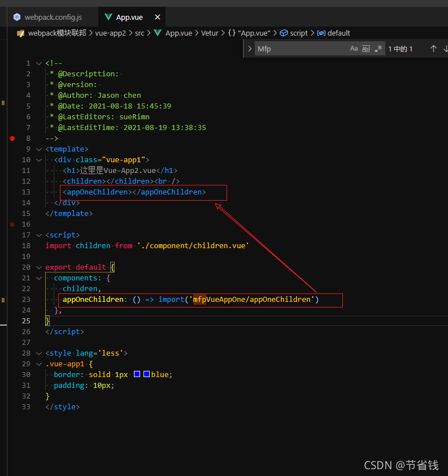Click the Vue icon on the App.vue tab
This screenshot has height=476, width=448.
pos(108,17)
